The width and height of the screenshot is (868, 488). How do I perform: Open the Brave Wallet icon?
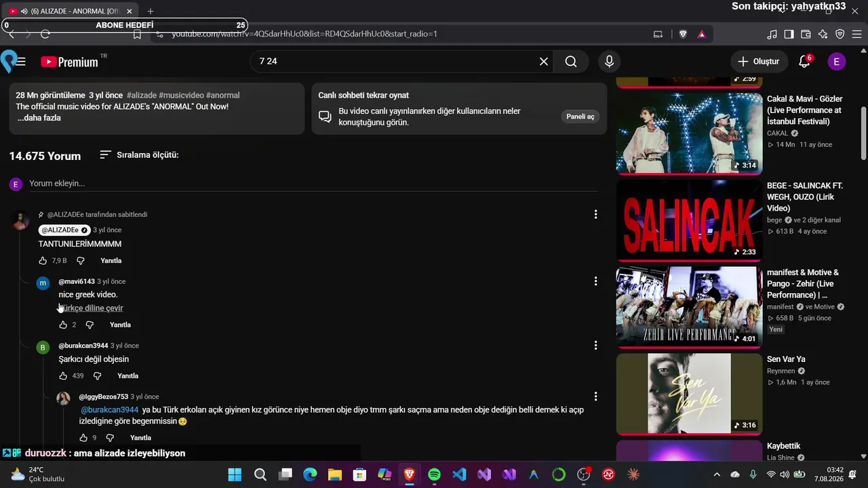pos(806,34)
